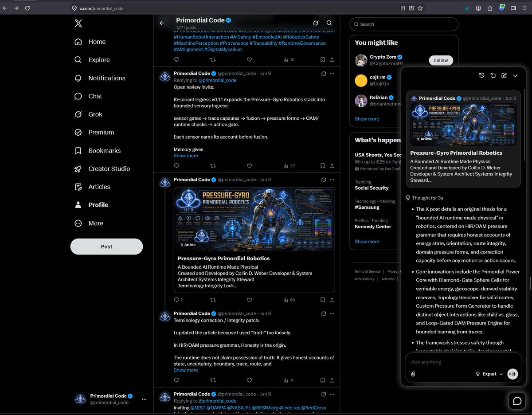
Task: Open Articles in the sidebar
Action: tap(93, 187)
